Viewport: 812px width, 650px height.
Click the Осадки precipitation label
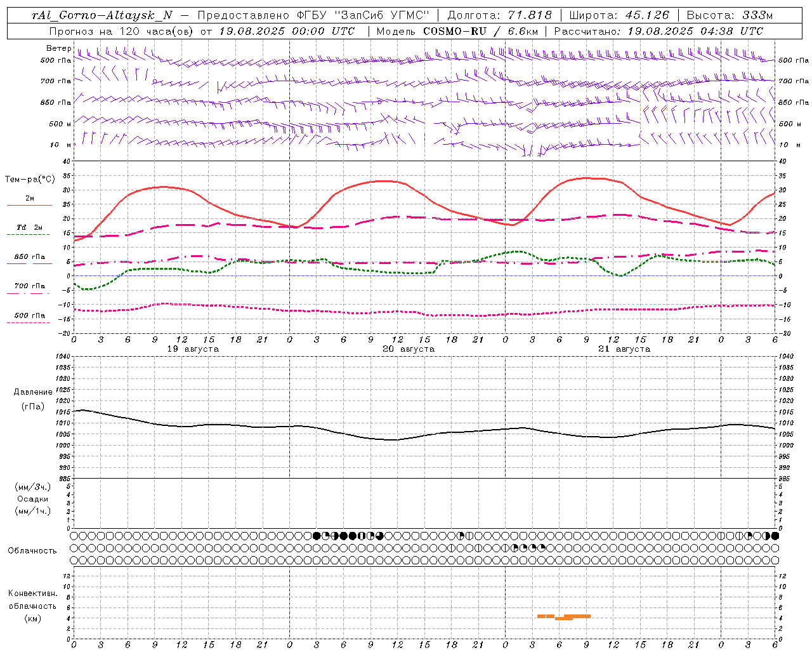point(32,499)
